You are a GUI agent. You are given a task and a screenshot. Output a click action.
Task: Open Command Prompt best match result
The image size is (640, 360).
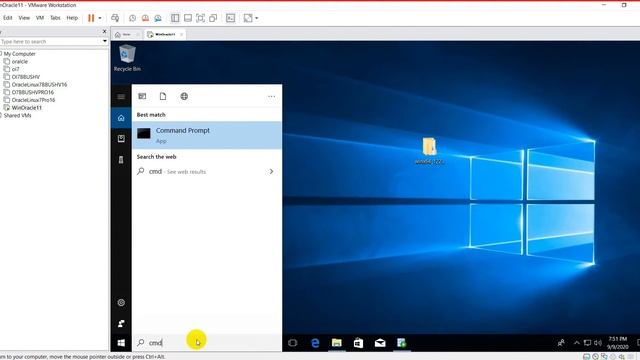point(207,135)
